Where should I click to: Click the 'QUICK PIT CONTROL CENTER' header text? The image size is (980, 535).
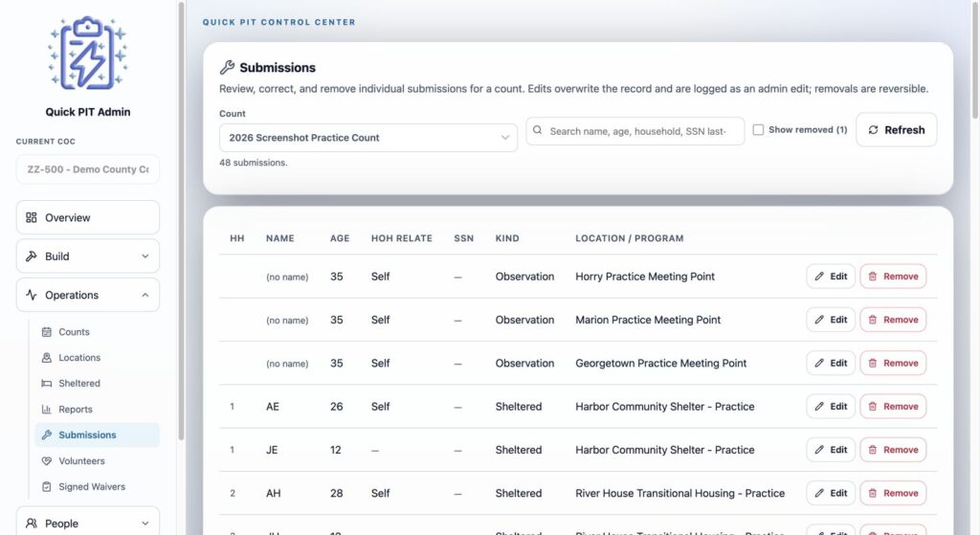click(x=278, y=22)
